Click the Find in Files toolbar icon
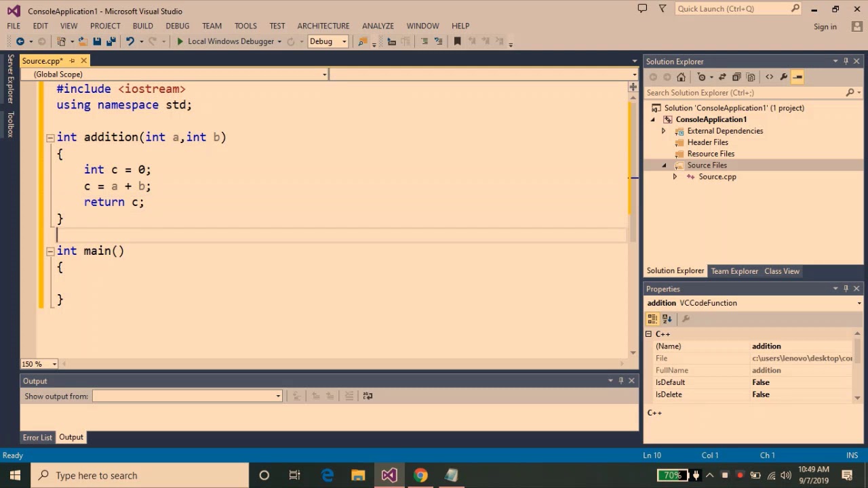This screenshot has height=488, width=868. 363,41
